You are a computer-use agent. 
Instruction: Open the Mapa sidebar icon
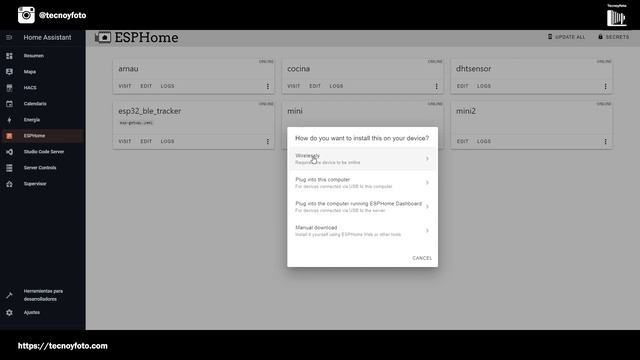pos(9,71)
